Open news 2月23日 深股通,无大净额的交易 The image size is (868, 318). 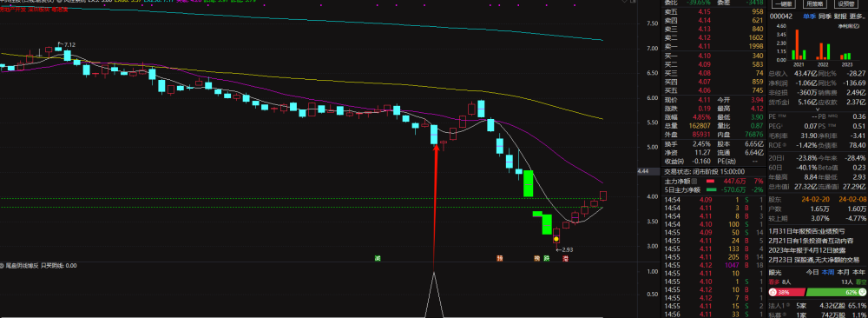click(x=814, y=259)
